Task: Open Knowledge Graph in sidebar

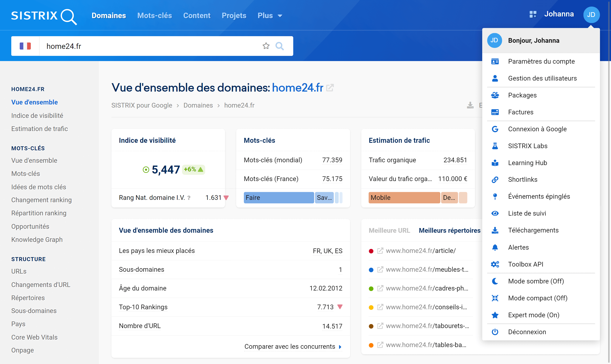Action: click(37, 240)
